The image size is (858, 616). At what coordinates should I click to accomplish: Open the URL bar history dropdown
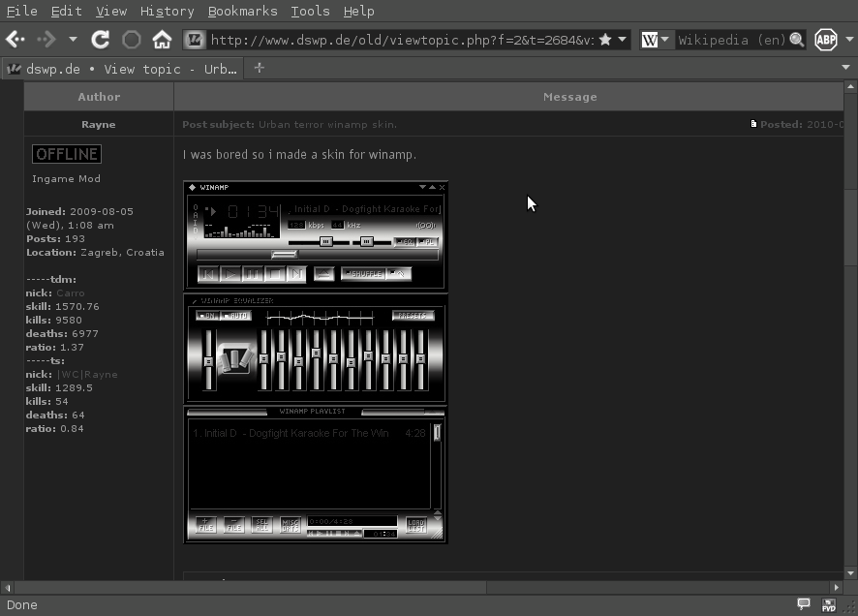coord(622,40)
